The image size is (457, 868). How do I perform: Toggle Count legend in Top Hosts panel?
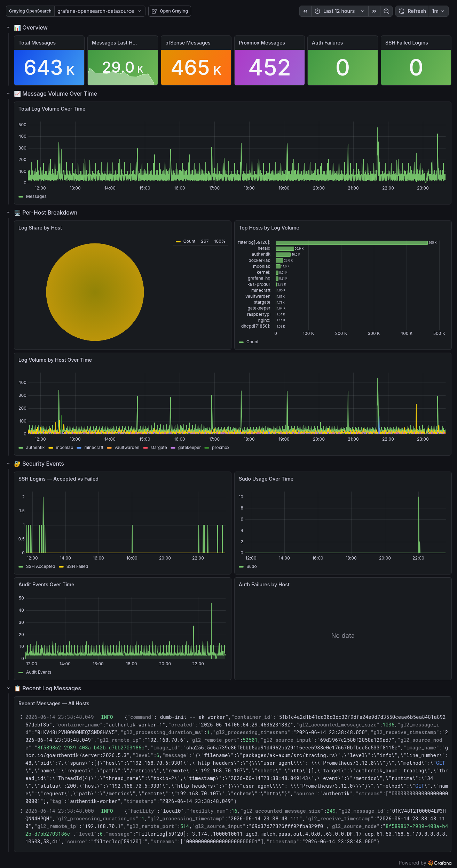tap(252, 342)
